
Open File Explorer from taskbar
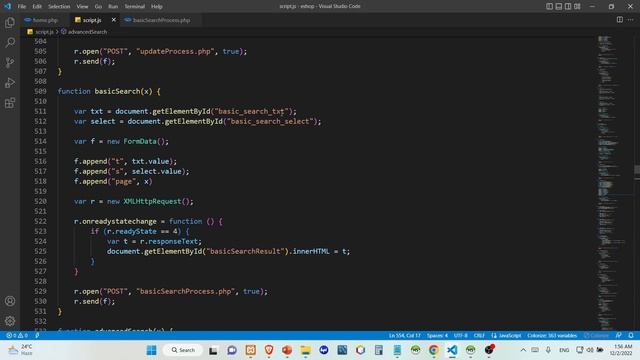point(305,350)
